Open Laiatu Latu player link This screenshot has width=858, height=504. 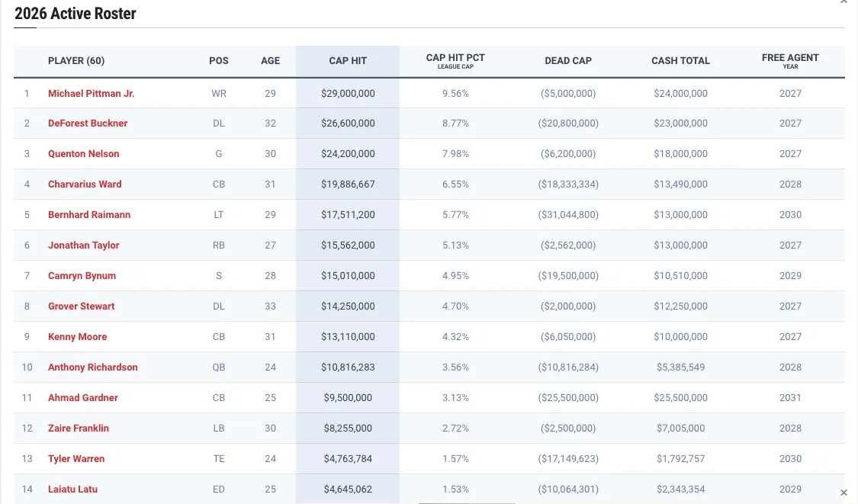point(72,490)
